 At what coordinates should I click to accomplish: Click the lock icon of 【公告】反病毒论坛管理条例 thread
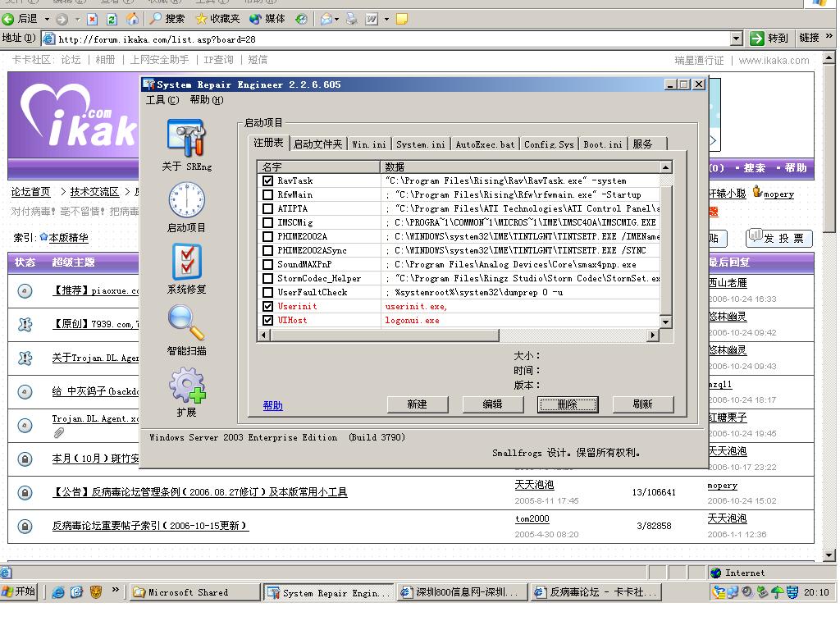pyautogui.click(x=25, y=492)
